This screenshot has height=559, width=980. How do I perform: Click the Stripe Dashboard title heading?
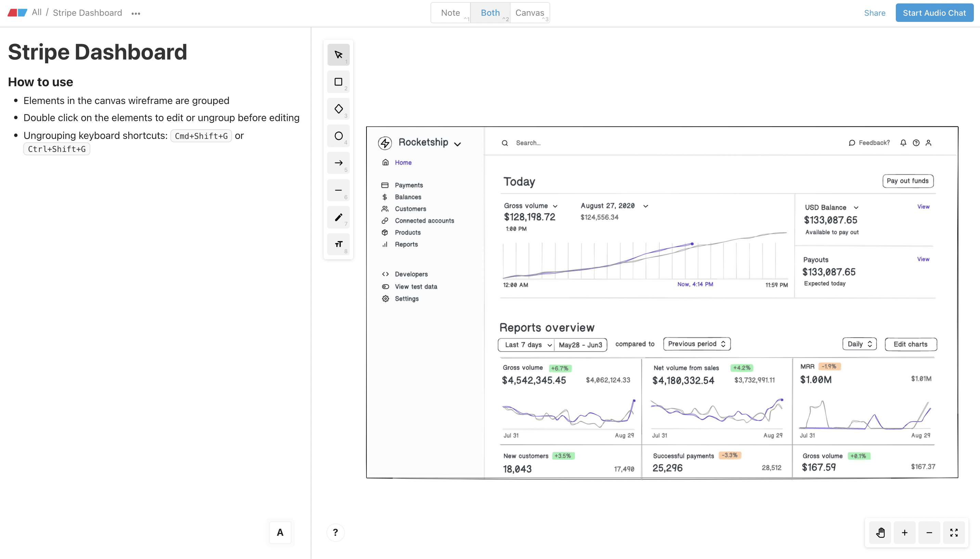[98, 52]
